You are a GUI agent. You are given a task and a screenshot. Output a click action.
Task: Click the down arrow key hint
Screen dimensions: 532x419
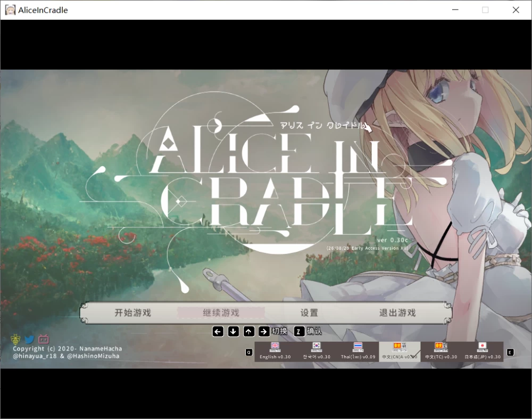233,331
